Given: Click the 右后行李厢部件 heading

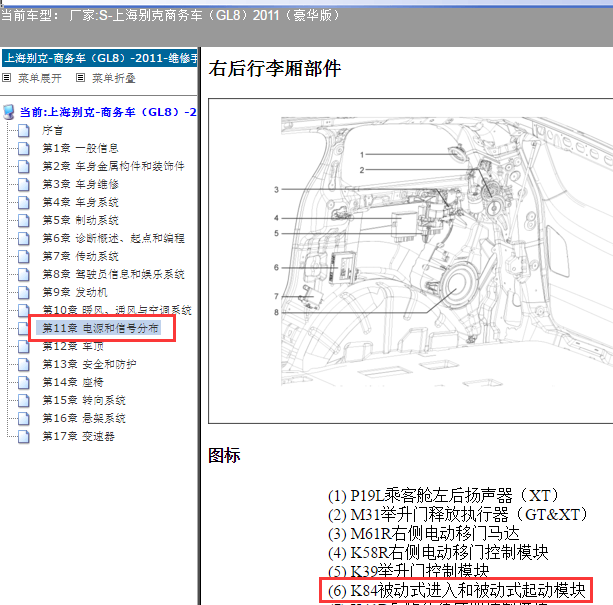Looking at the screenshot, I should 275,68.
